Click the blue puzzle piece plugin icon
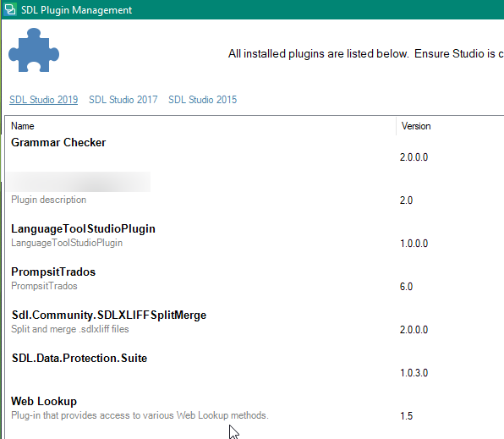Image resolution: width=504 pixels, height=439 pixels. (34, 50)
